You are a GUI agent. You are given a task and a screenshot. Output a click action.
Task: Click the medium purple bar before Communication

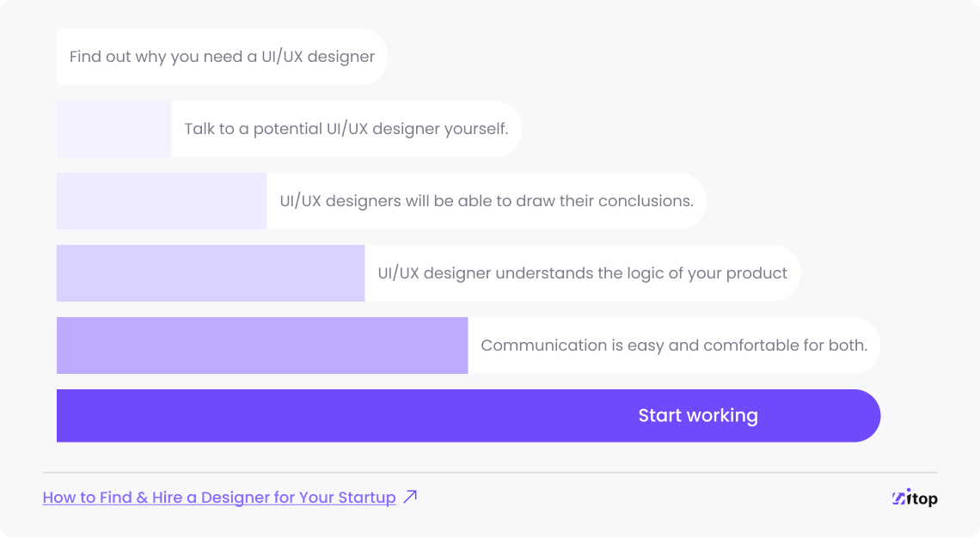[x=262, y=345]
